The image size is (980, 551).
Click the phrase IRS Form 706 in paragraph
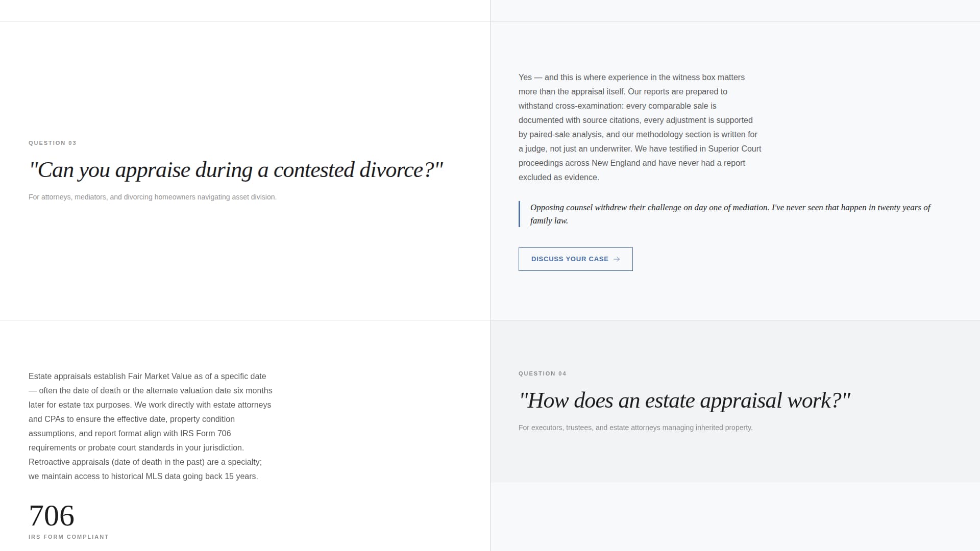(x=205, y=433)
